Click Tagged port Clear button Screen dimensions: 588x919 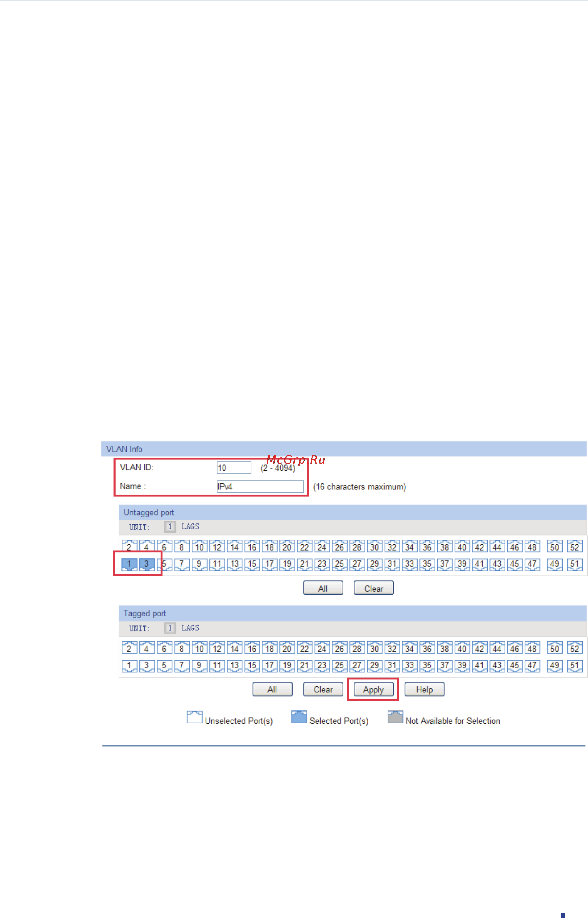point(323,690)
